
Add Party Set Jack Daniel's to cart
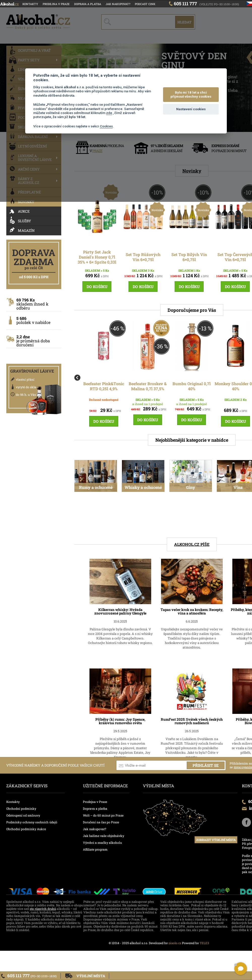[97, 287]
